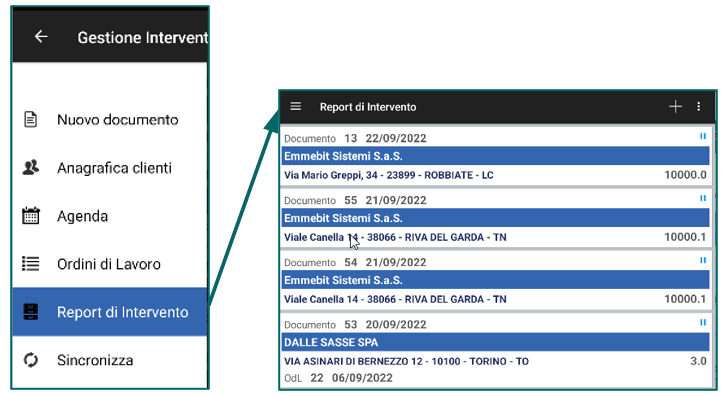Open Nuovo documento menu entry
The image size is (726, 396).
(x=110, y=119)
